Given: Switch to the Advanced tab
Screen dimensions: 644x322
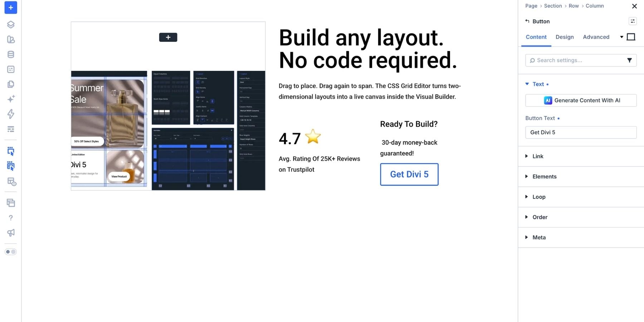Looking at the screenshot, I should coord(596,37).
